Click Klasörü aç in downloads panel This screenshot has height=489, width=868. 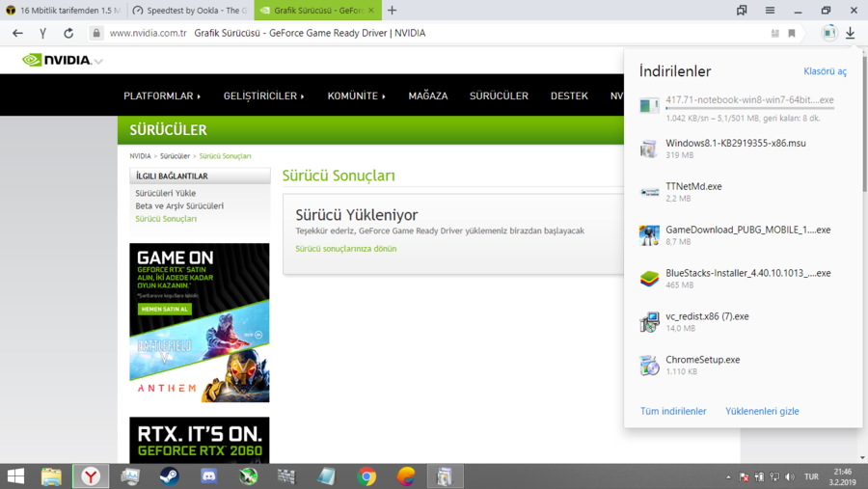(x=825, y=71)
